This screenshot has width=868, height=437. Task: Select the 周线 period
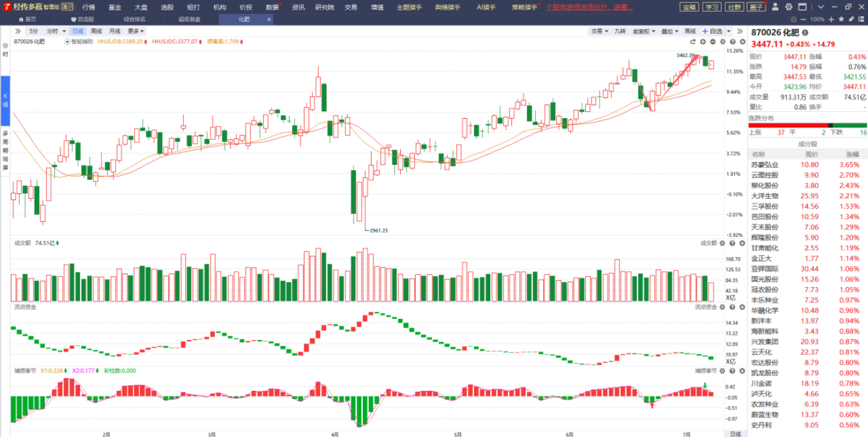click(x=96, y=31)
